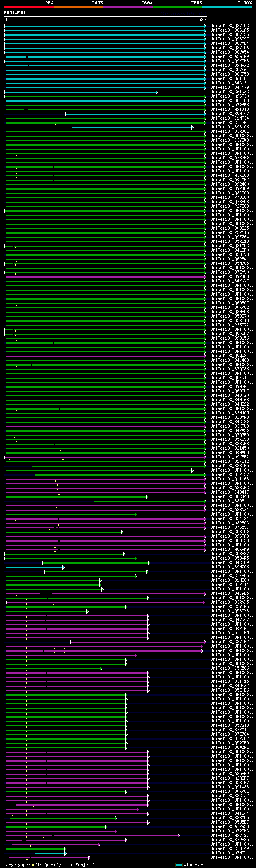The height and width of the screenshot is (868, 256).
Task: Select the UniRef100_A7S2B0 label
Action: (230, 158)
